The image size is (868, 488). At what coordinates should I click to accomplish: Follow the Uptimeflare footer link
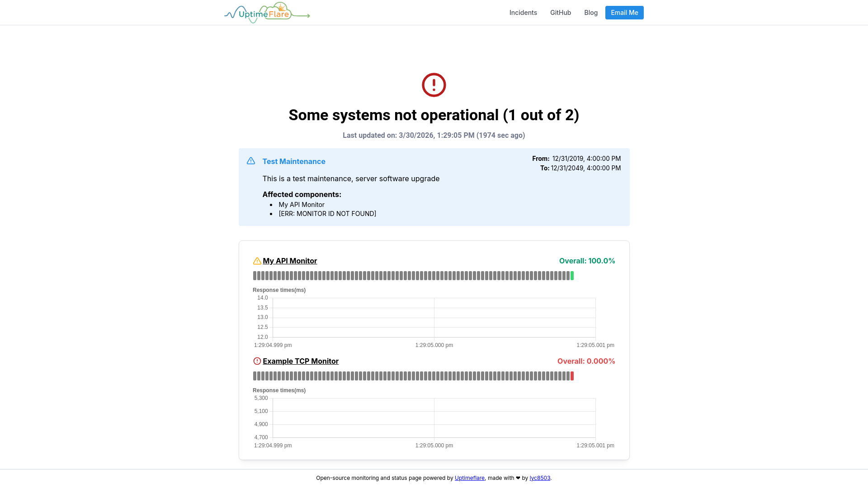click(470, 478)
